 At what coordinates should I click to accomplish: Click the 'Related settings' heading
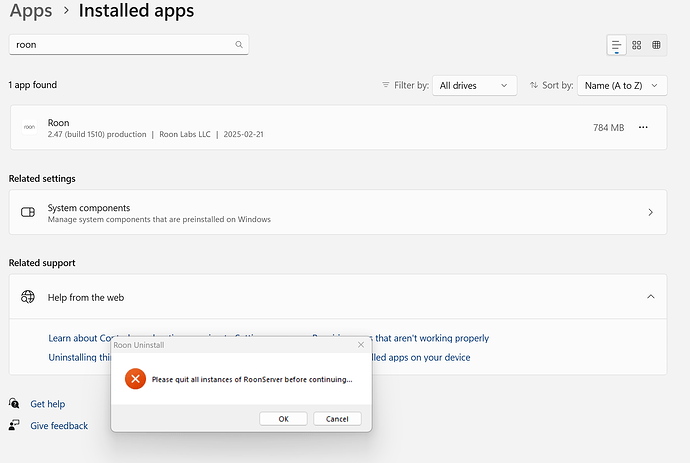click(x=42, y=178)
